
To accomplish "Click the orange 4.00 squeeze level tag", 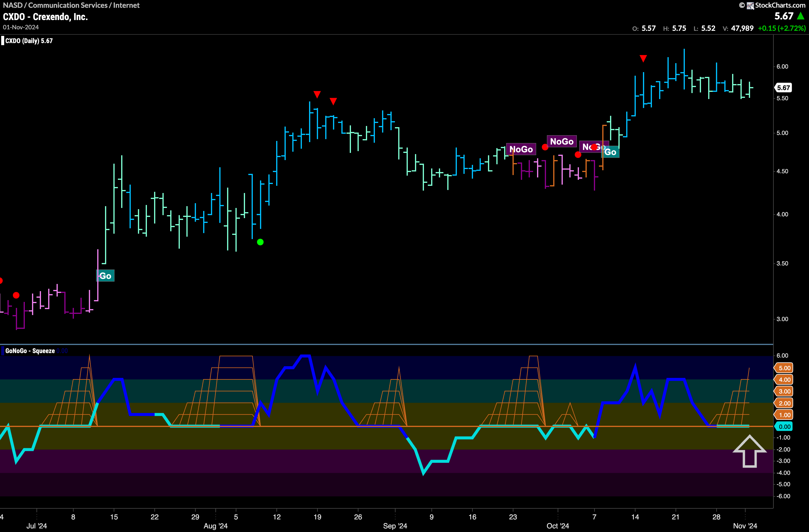I will 784,380.
